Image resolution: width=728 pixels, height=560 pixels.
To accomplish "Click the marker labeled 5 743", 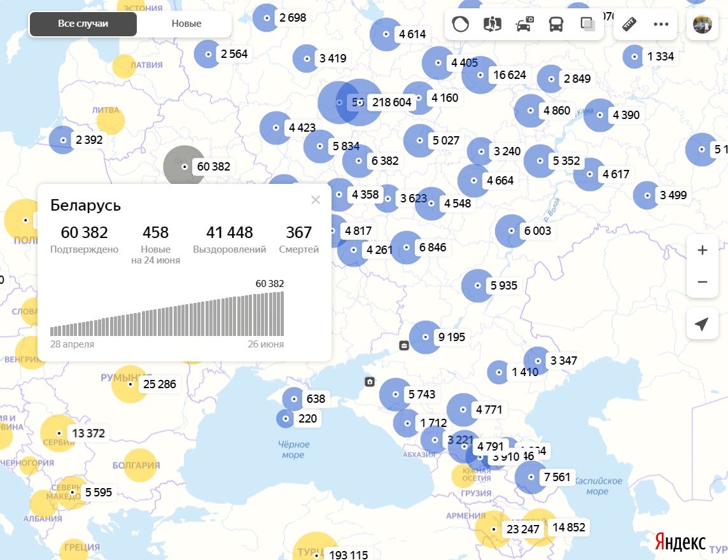I will [396, 395].
